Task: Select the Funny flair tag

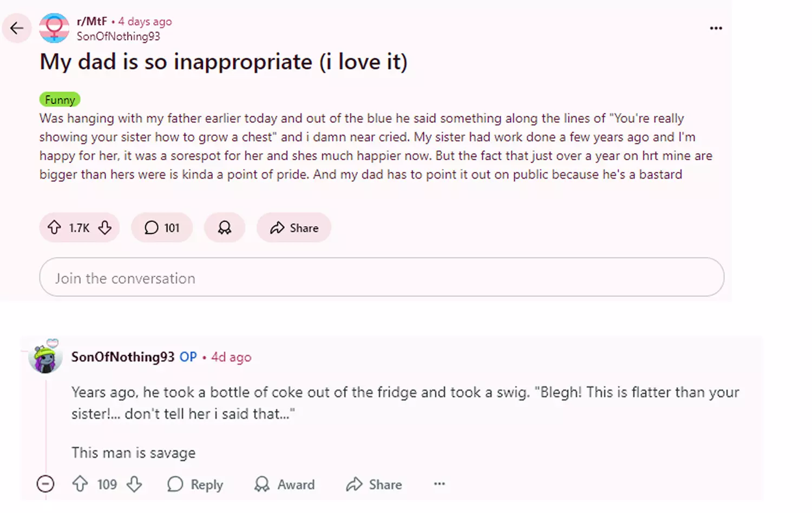Action: point(60,100)
